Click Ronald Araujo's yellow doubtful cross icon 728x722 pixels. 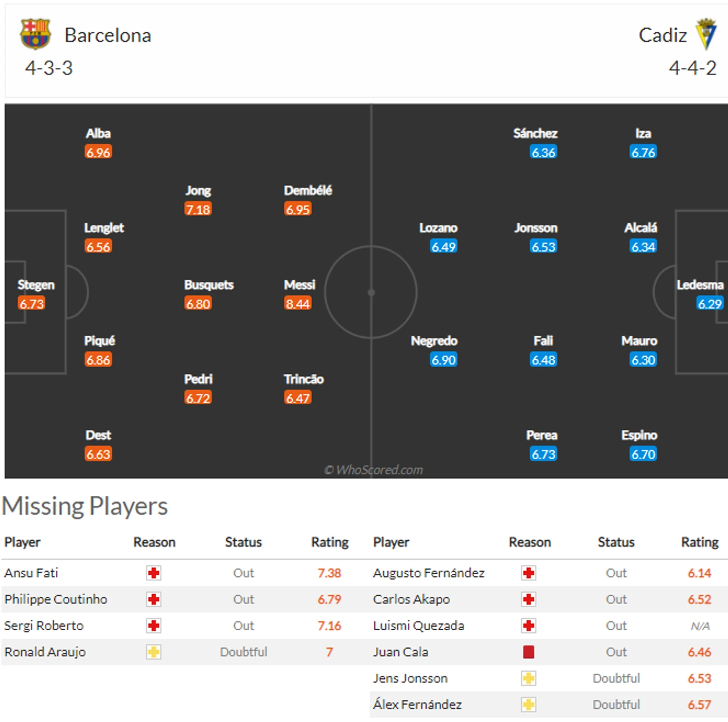(x=154, y=652)
